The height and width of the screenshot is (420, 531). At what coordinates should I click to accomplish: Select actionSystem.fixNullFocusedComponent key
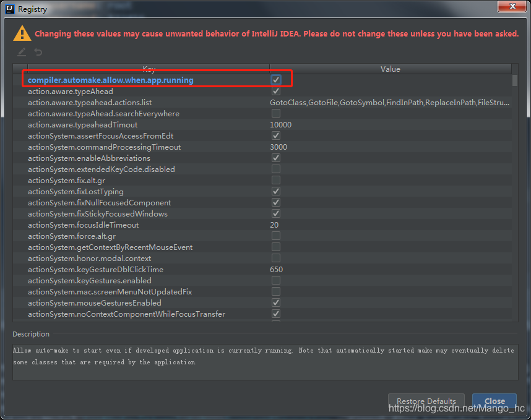[99, 203]
